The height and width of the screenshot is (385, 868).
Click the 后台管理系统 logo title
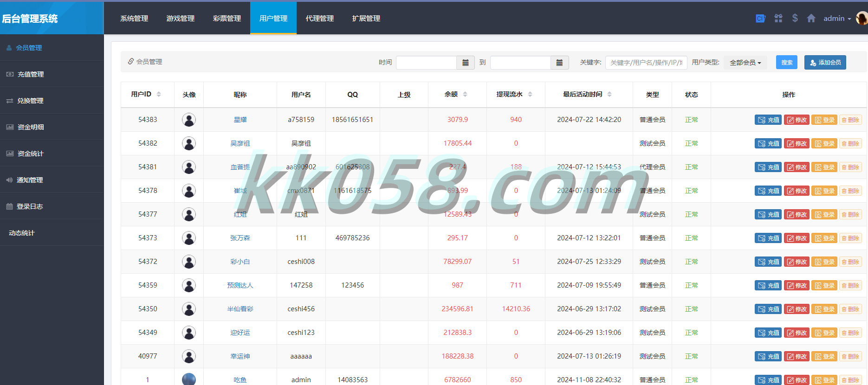point(30,19)
